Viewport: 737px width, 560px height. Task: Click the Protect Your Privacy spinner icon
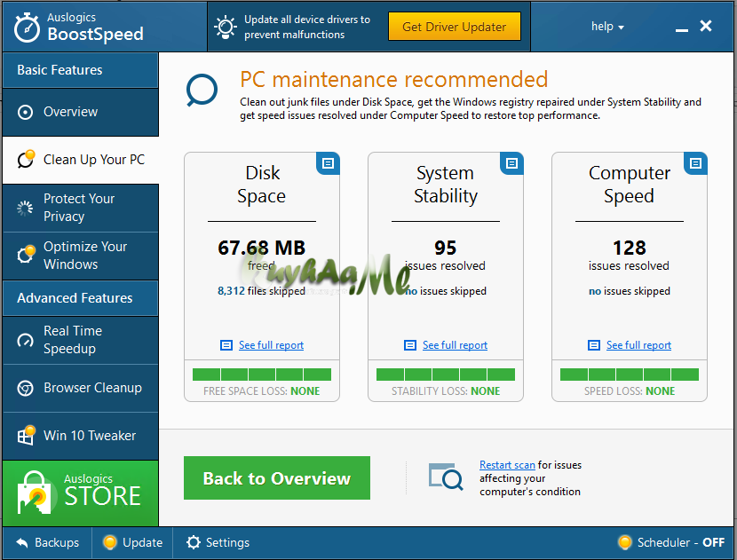point(25,208)
